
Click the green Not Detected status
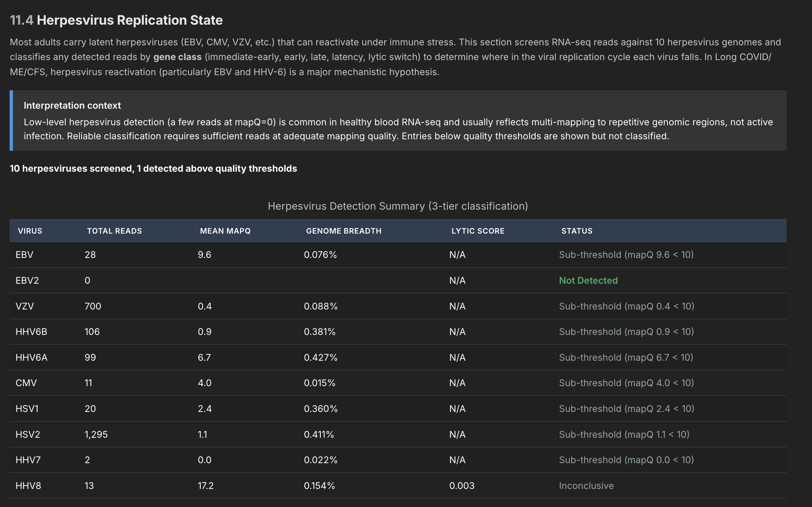point(588,280)
